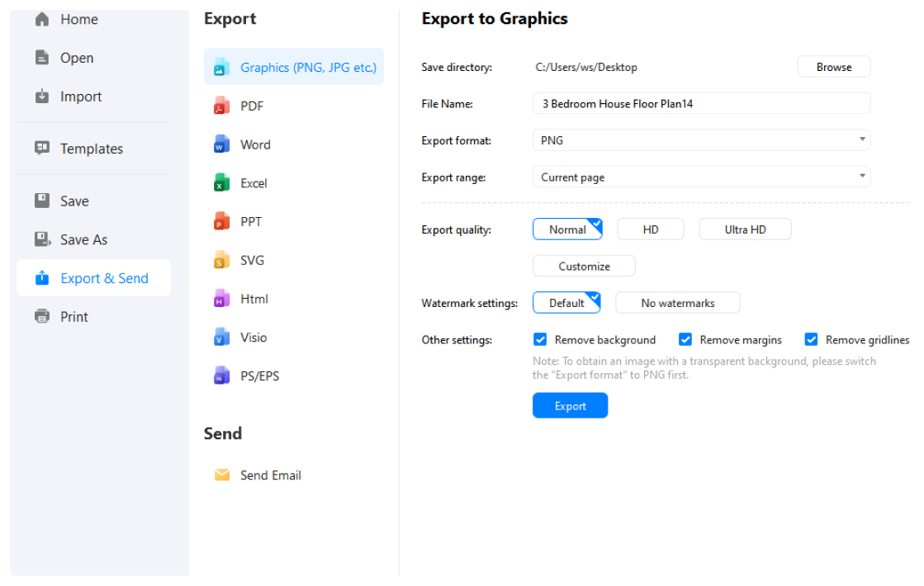Screen dimensions: 924x586
Task: Click the blue Export button
Action: pyautogui.click(x=570, y=405)
